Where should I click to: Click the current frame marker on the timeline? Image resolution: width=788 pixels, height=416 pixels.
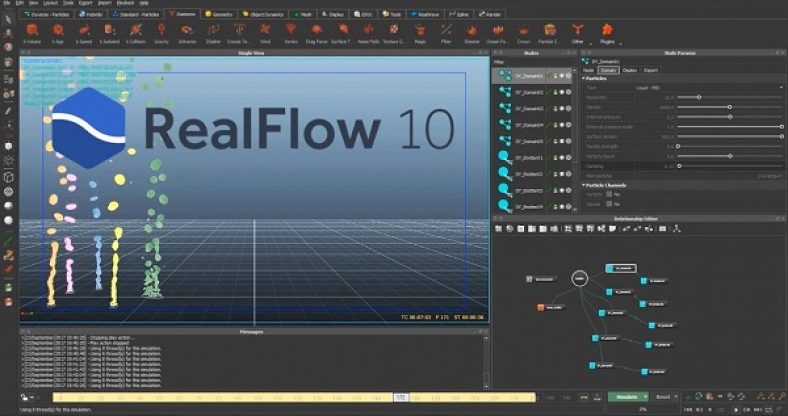pyautogui.click(x=401, y=397)
